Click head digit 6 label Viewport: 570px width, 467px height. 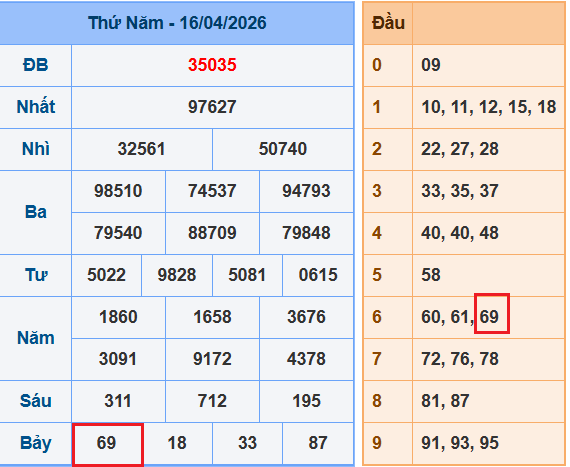coord(377,317)
